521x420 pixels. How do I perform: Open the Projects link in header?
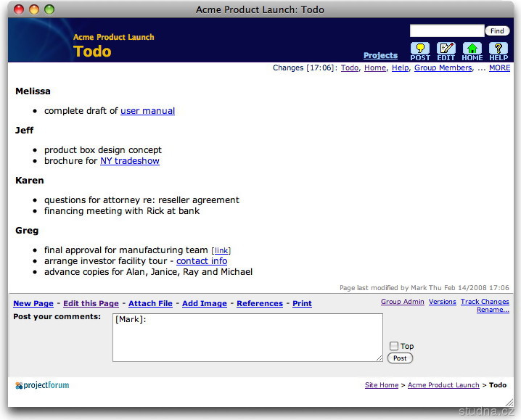point(380,55)
